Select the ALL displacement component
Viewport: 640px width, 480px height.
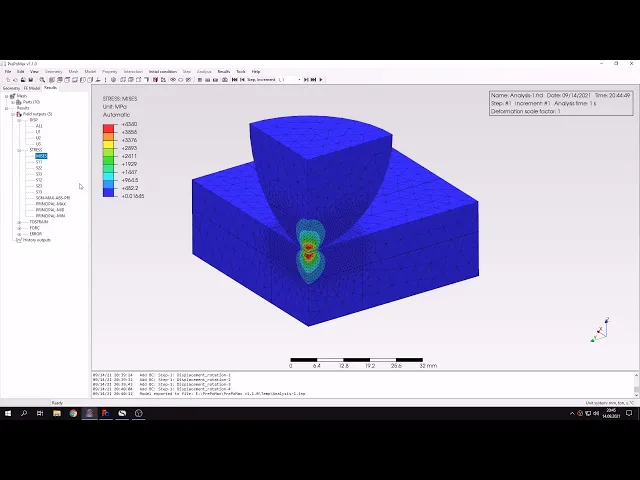pos(39,126)
